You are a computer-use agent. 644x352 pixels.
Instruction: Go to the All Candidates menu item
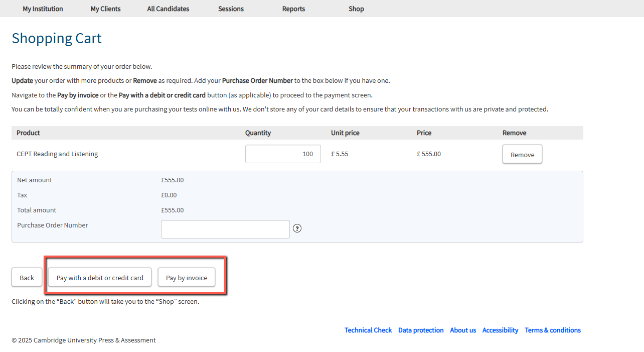168,9
